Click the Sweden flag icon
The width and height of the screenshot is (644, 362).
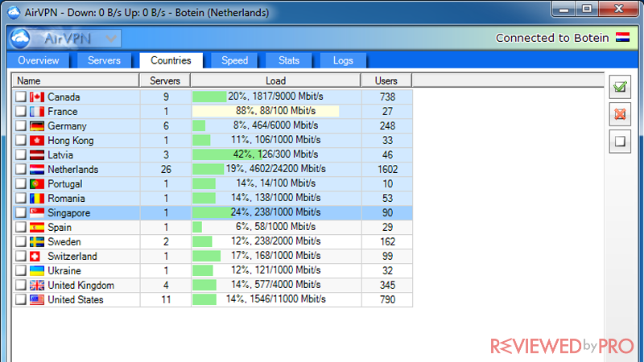[37, 242]
